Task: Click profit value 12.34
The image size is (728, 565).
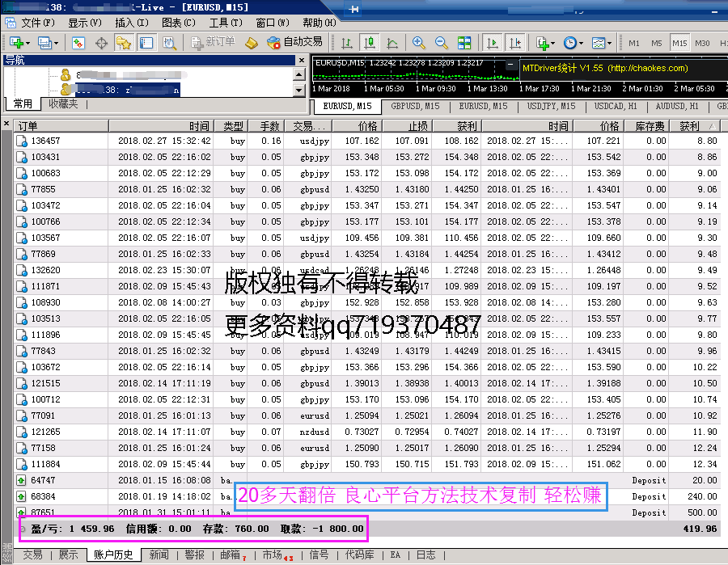Action: 705,464
